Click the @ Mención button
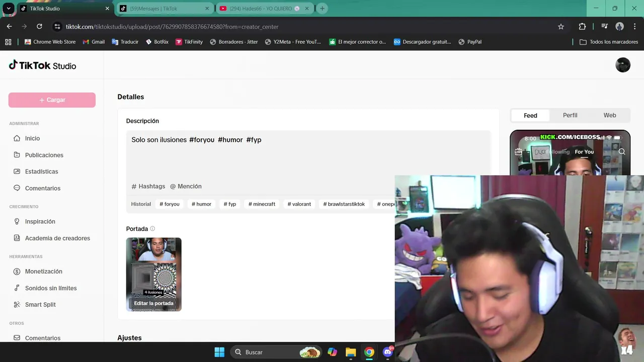 (186, 186)
